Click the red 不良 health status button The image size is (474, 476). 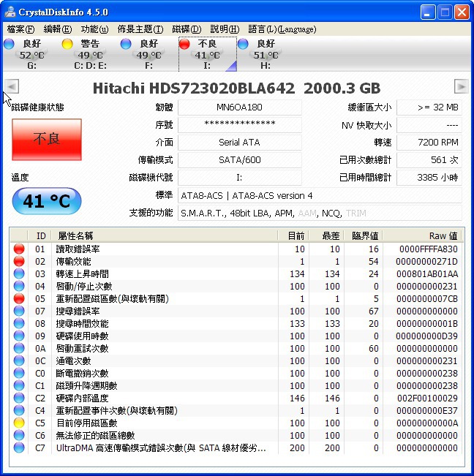point(47,140)
